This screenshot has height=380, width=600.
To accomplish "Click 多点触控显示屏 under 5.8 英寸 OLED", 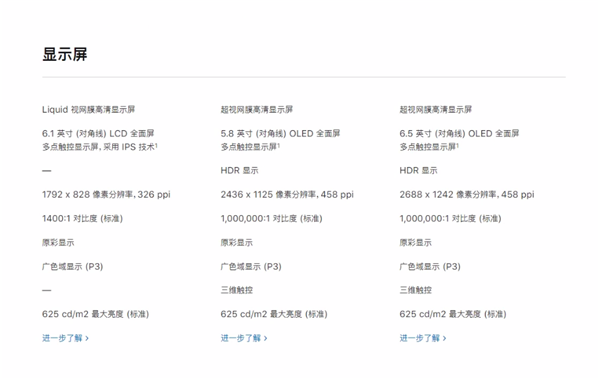I will 250,147.
